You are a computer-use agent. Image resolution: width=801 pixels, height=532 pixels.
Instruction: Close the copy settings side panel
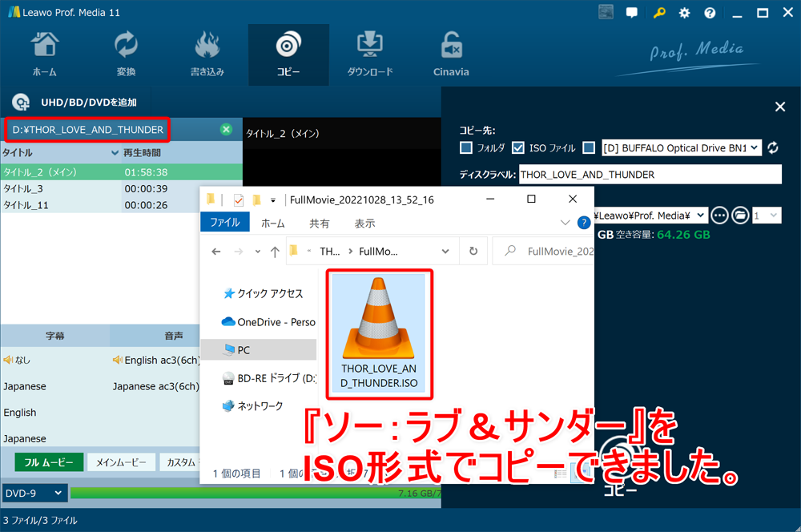click(780, 107)
